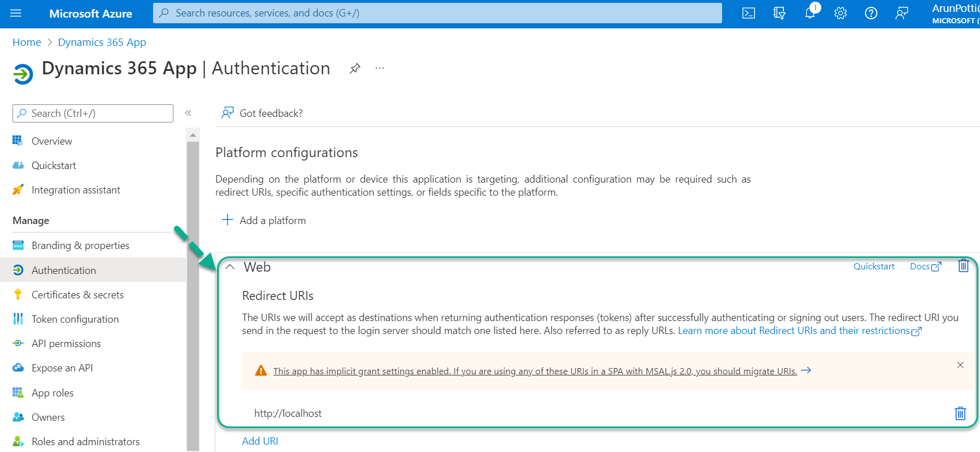980x452 pixels.
Task: Click the Quickstart cloud icon in sidebar
Action: tap(18, 165)
